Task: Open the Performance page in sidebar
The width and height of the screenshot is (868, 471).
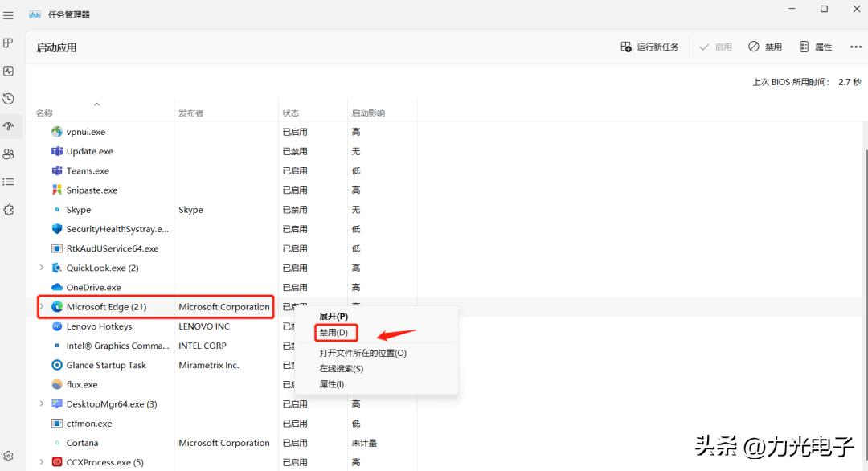Action: 9,71
